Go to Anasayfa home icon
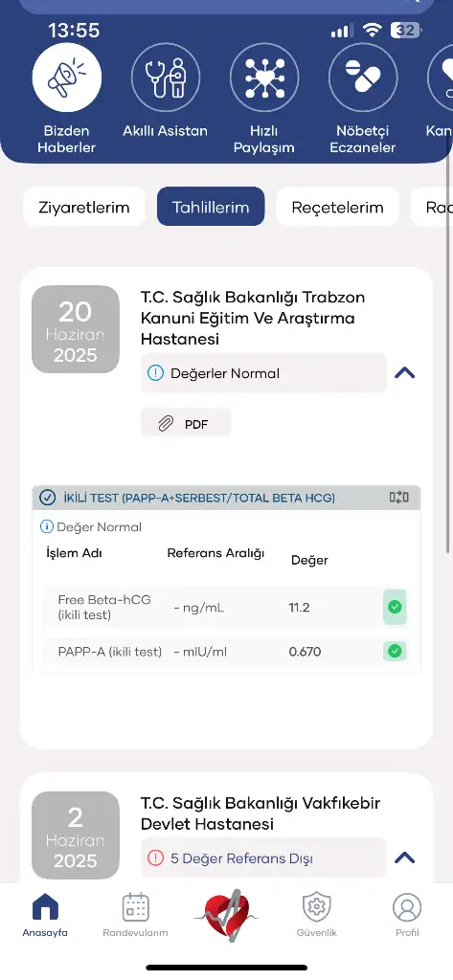453x980 pixels. pyautogui.click(x=45, y=907)
